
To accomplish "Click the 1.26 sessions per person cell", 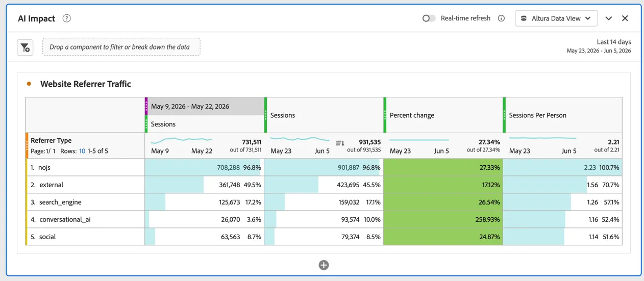I will (563, 202).
